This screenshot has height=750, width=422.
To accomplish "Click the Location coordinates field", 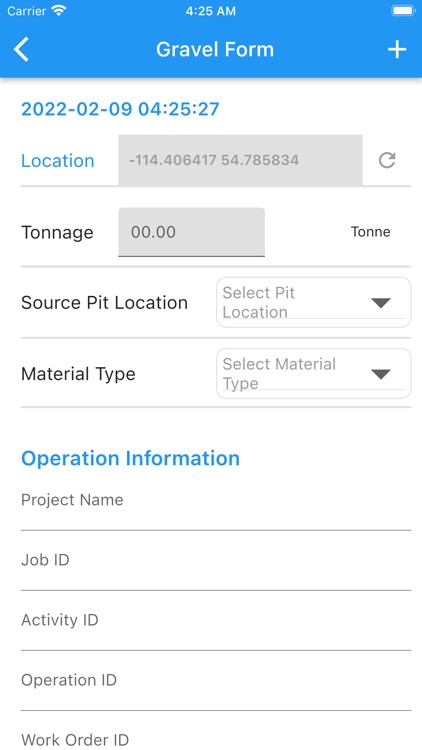I will pyautogui.click(x=240, y=160).
